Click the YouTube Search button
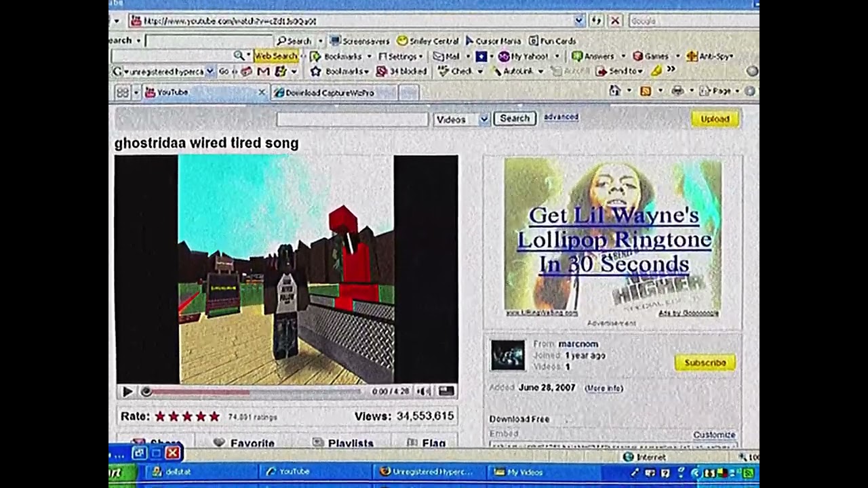The height and width of the screenshot is (488, 868). click(x=514, y=119)
